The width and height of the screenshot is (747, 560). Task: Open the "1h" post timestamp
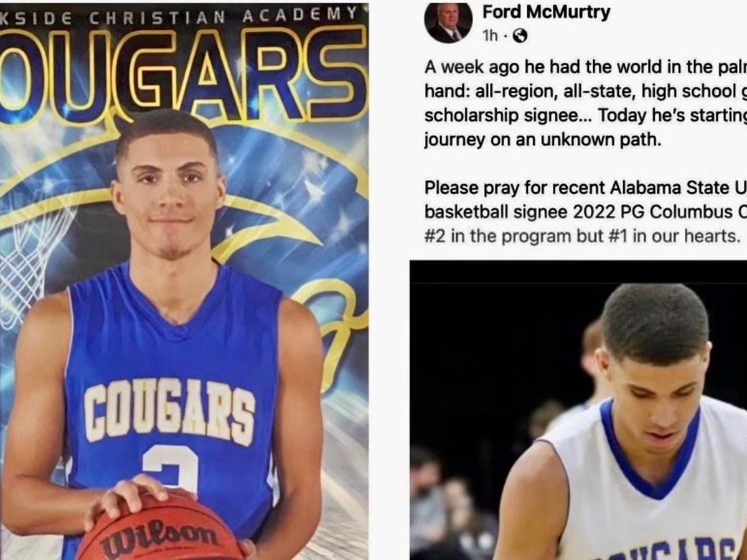pyautogui.click(x=490, y=36)
